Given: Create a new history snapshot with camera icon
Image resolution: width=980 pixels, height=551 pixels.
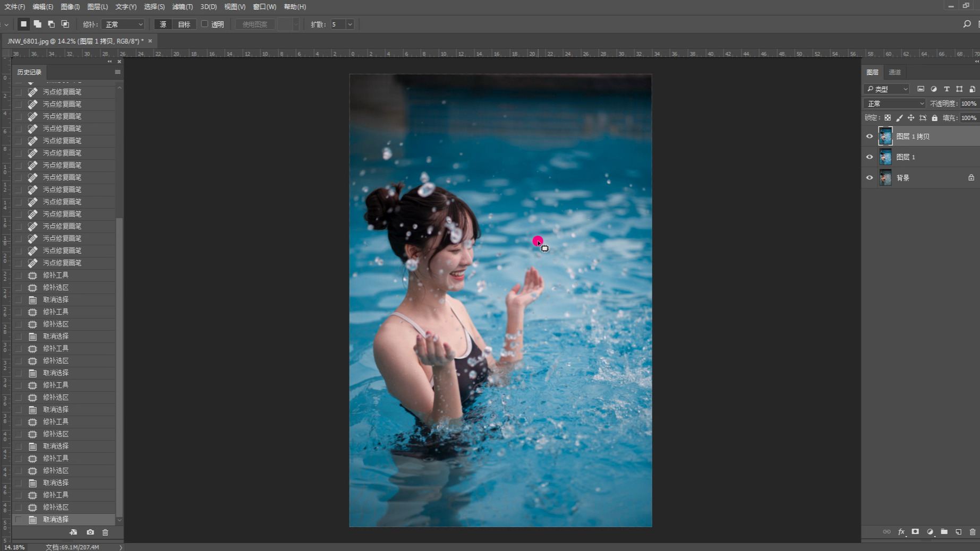Looking at the screenshot, I should [x=90, y=532].
